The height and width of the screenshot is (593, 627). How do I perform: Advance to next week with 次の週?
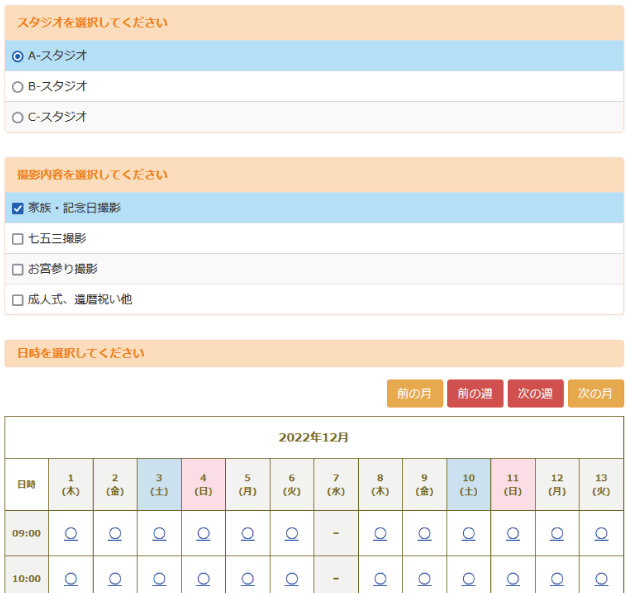[x=535, y=394]
